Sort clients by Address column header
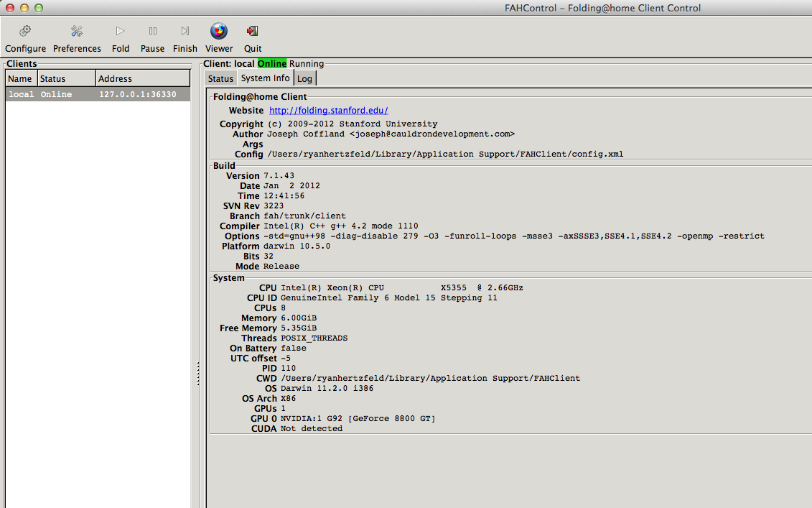Image resolution: width=812 pixels, height=508 pixels. (142, 78)
